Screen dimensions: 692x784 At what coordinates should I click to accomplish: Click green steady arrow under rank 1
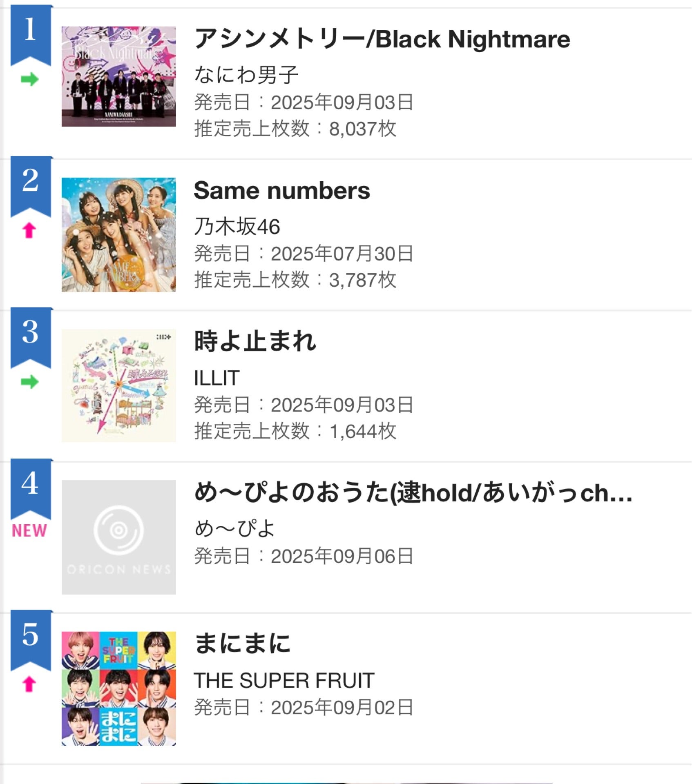pos(30,79)
